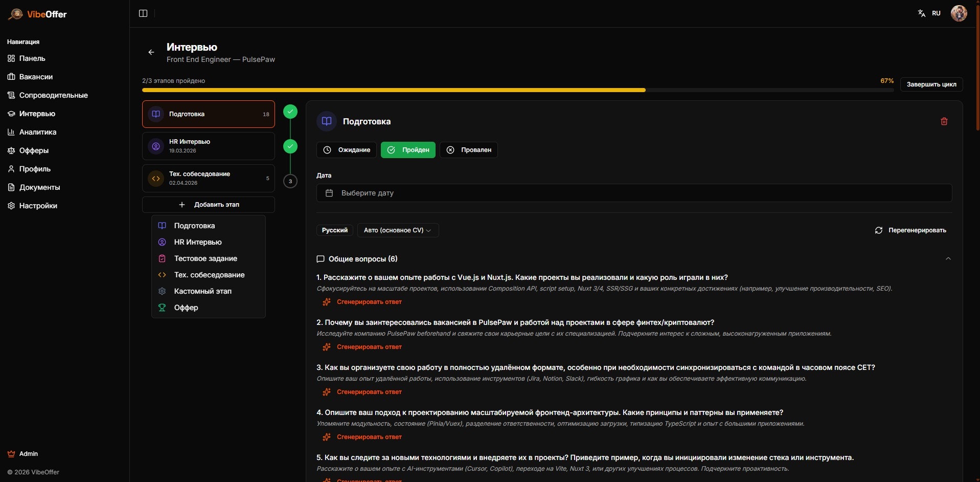
Task: Delete the stage with the trash icon
Action: [x=944, y=121]
